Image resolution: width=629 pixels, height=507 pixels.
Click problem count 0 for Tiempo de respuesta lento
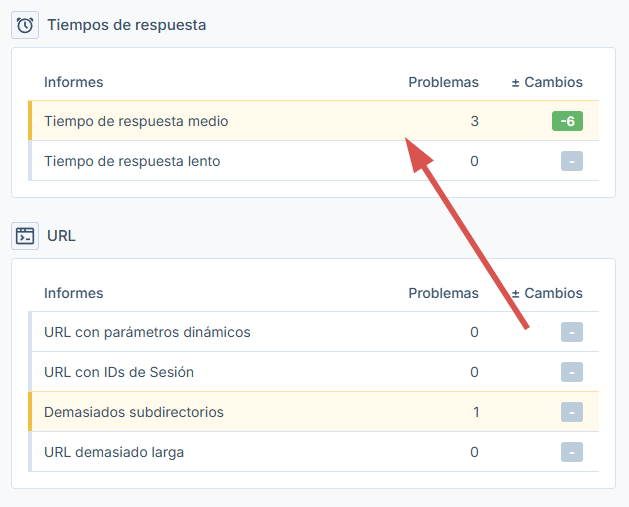[474, 161]
